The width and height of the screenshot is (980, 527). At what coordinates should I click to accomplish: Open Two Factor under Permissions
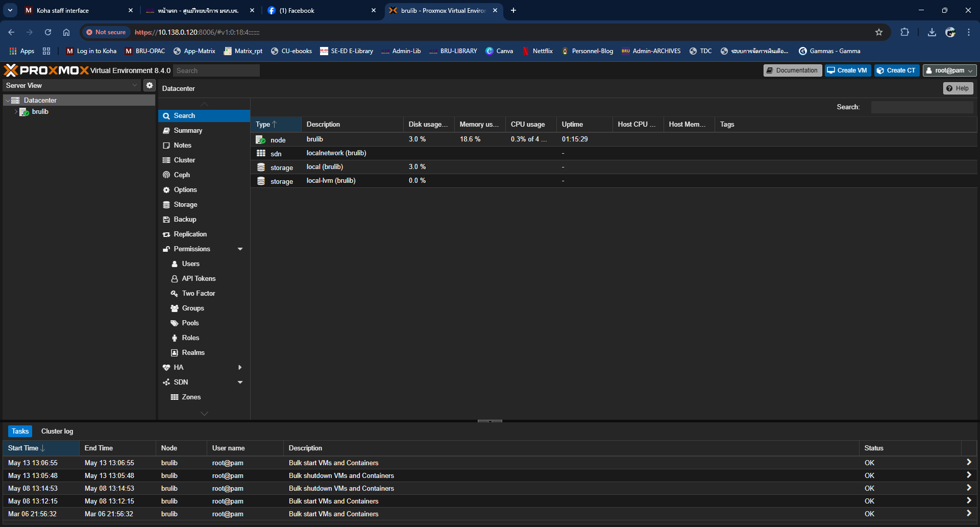(x=204, y=294)
